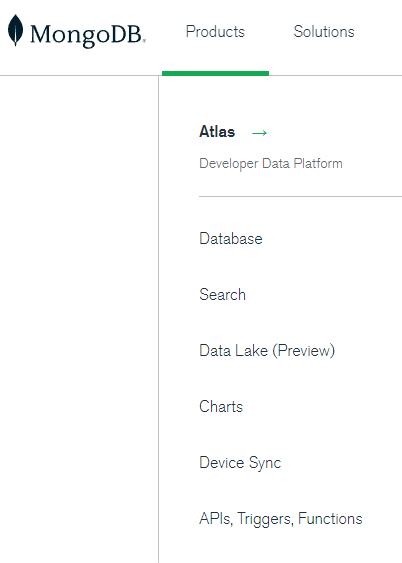The image size is (402, 563).
Task: Click the divider line below Developer Data Platform
Action: point(300,196)
